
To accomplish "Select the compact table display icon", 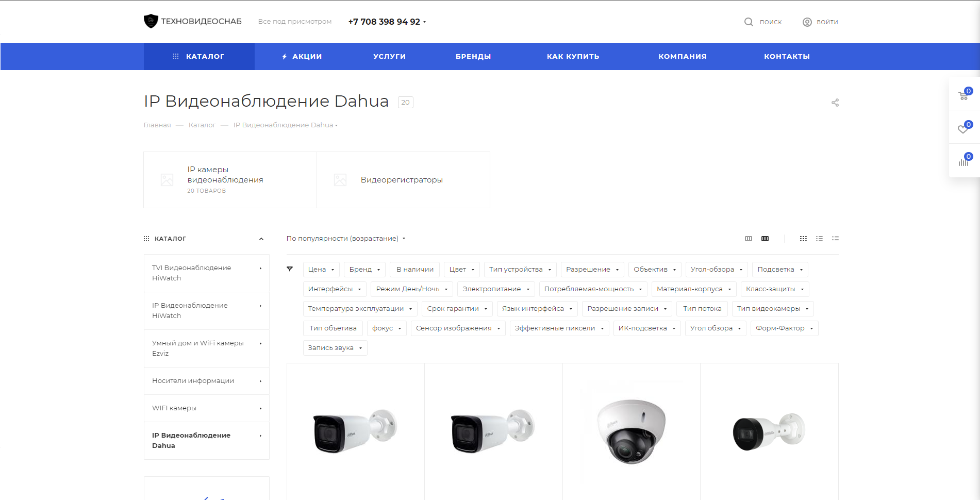I will click(835, 239).
